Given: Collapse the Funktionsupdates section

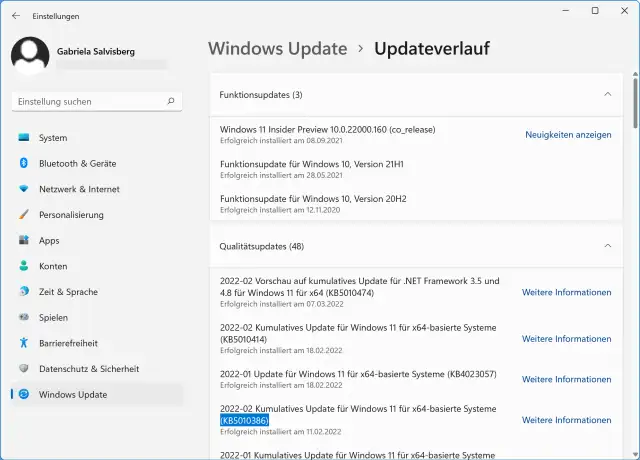Looking at the screenshot, I should [x=607, y=94].
